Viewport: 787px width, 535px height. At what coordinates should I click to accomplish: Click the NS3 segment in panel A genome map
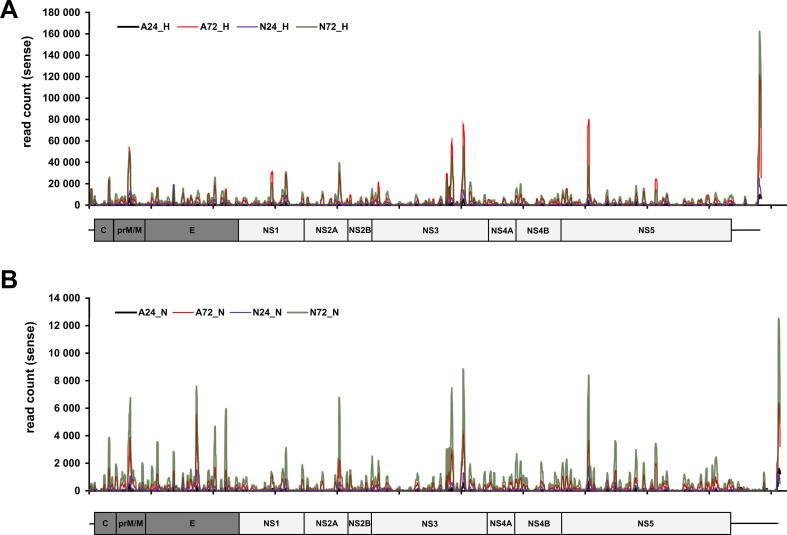click(430, 230)
